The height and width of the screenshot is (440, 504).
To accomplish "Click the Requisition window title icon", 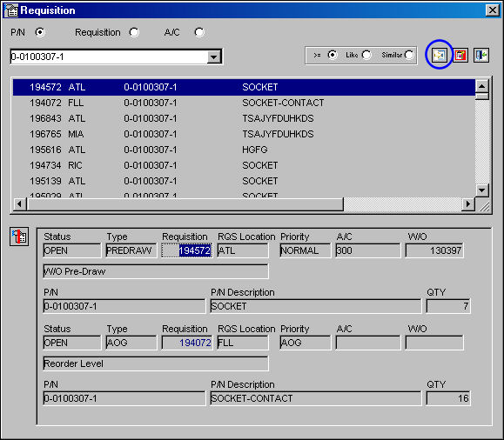I will [11, 10].
